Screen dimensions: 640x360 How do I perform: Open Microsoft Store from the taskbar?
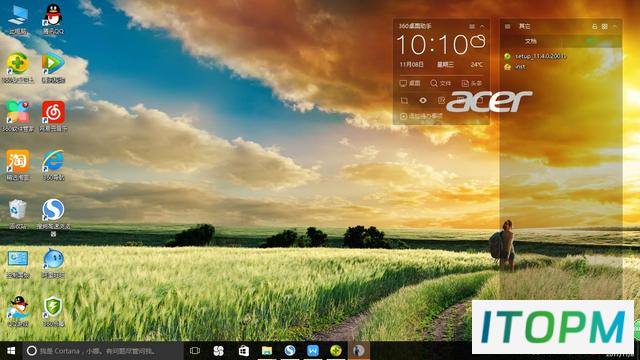coord(244,351)
